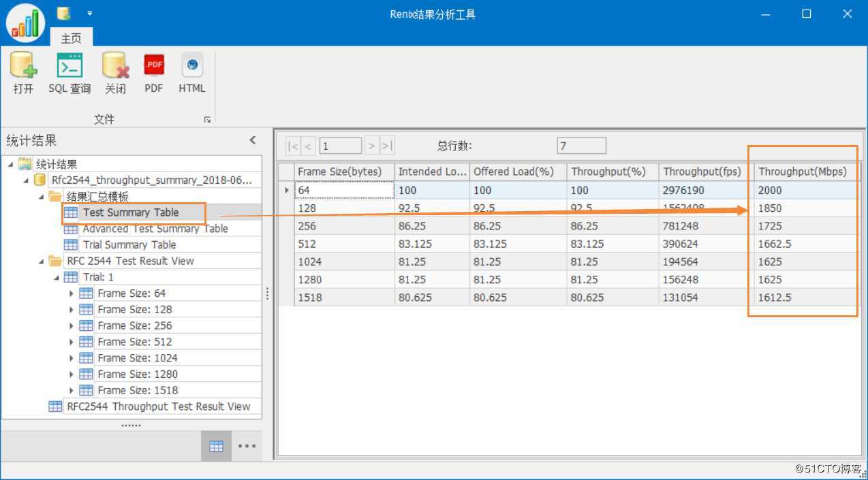Select the frame size 256 cell
The width and height of the screenshot is (868, 480).
(x=344, y=226)
